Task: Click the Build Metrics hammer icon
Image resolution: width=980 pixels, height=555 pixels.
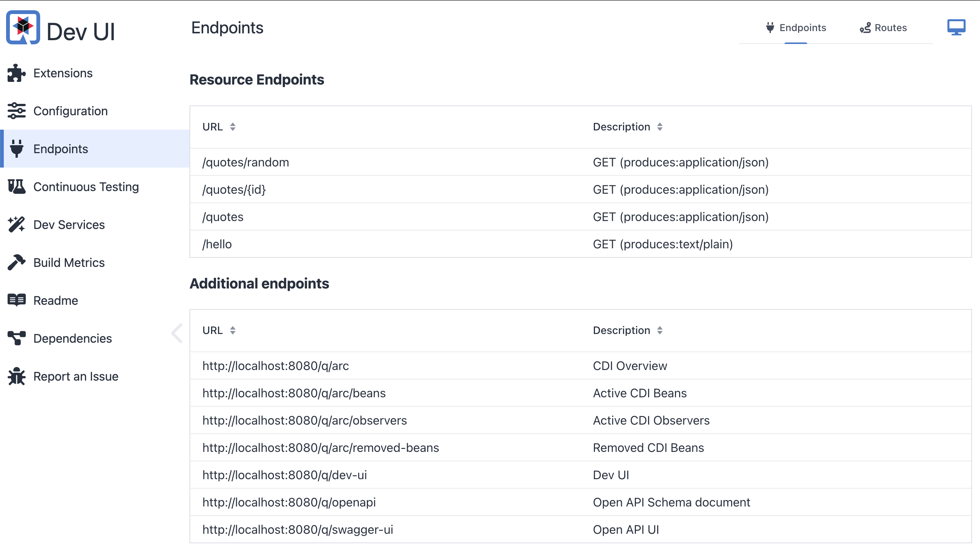Action: [x=15, y=262]
